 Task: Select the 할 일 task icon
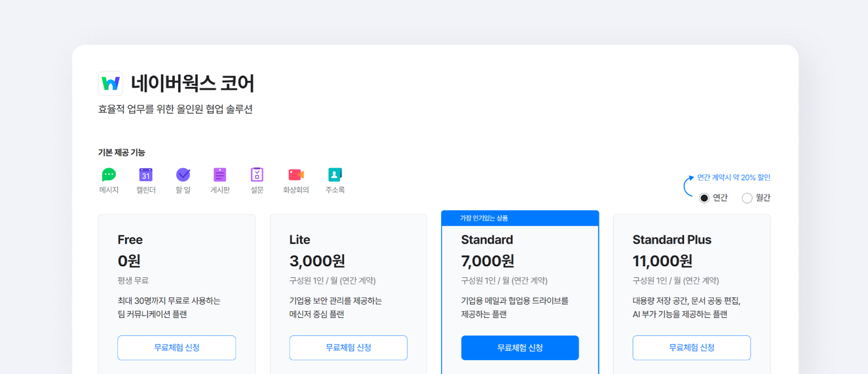point(183,175)
